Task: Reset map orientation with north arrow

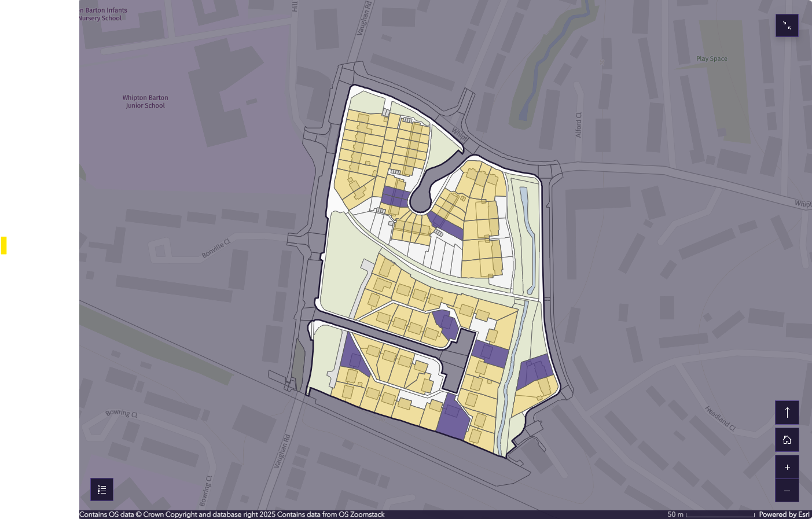Action: (787, 413)
